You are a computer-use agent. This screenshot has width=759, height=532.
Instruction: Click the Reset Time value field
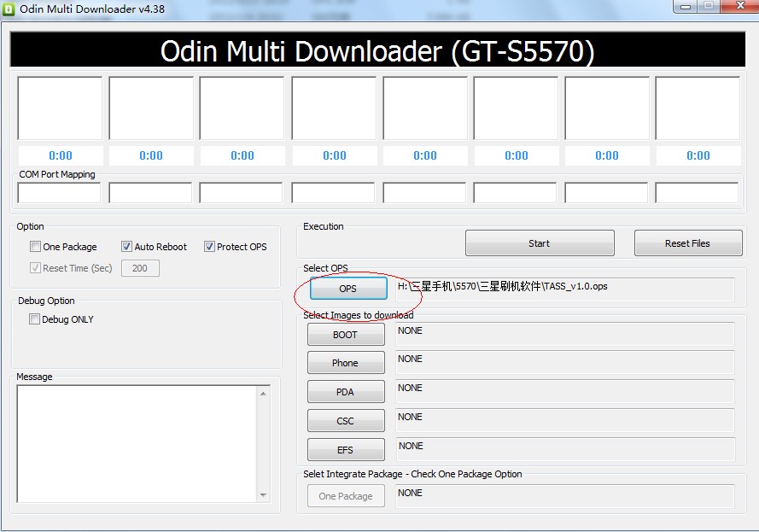[140, 268]
